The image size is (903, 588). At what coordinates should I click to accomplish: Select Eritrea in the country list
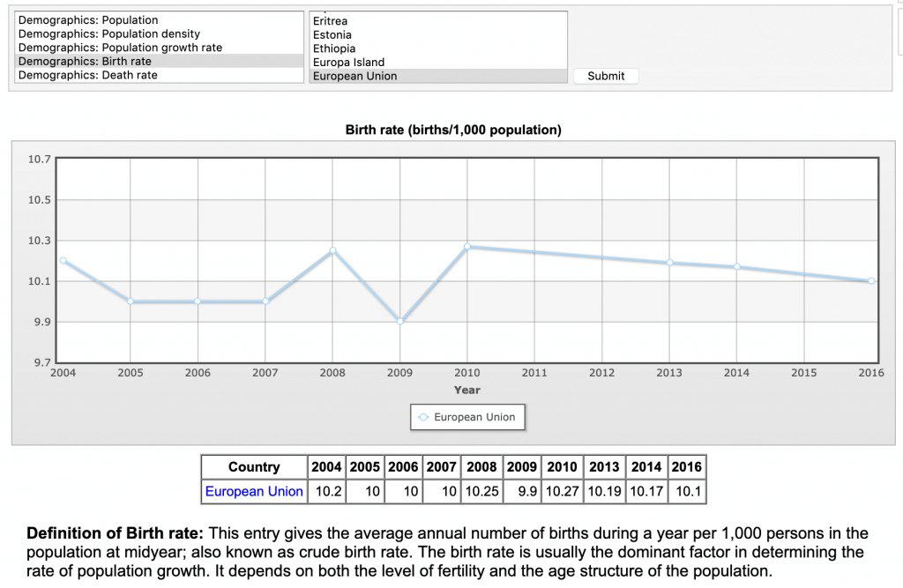[438, 21]
